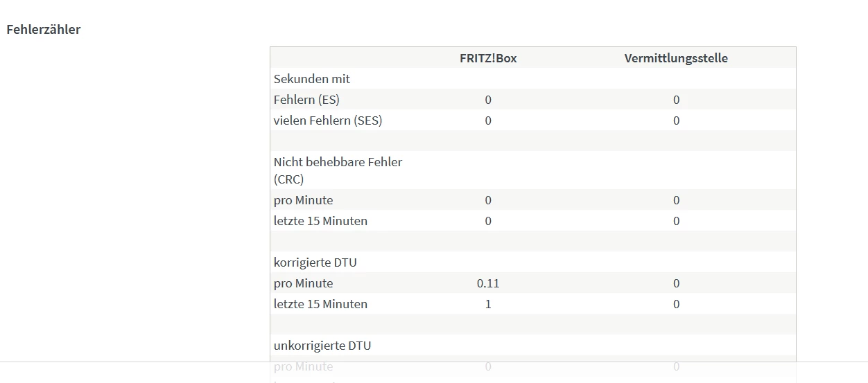Select FRITZ!Box korrigierte DTU value 1
The height and width of the screenshot is (383, 868).
click(488, 304)
